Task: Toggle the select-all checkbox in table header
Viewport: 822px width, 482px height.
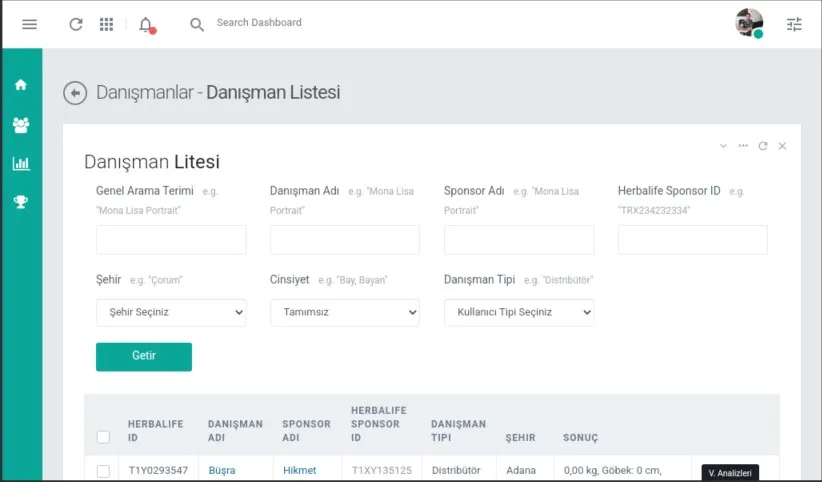Action: point(103,437)
